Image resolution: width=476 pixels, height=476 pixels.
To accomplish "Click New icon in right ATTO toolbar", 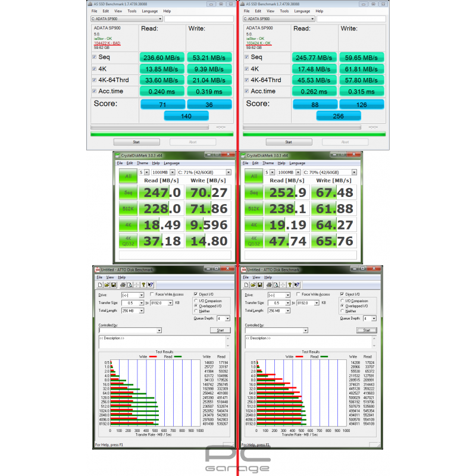I will pyautogui.click(x=246, y=285).
